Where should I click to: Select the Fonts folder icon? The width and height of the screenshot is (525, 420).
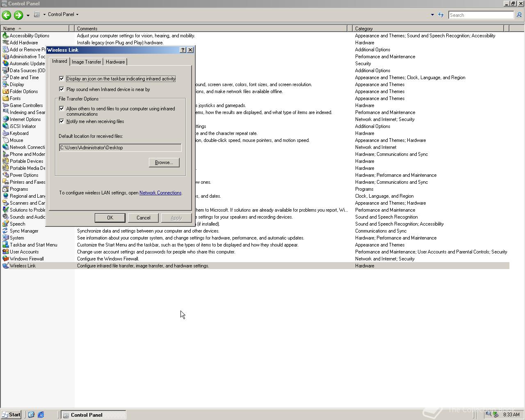[x=5, y=98]
